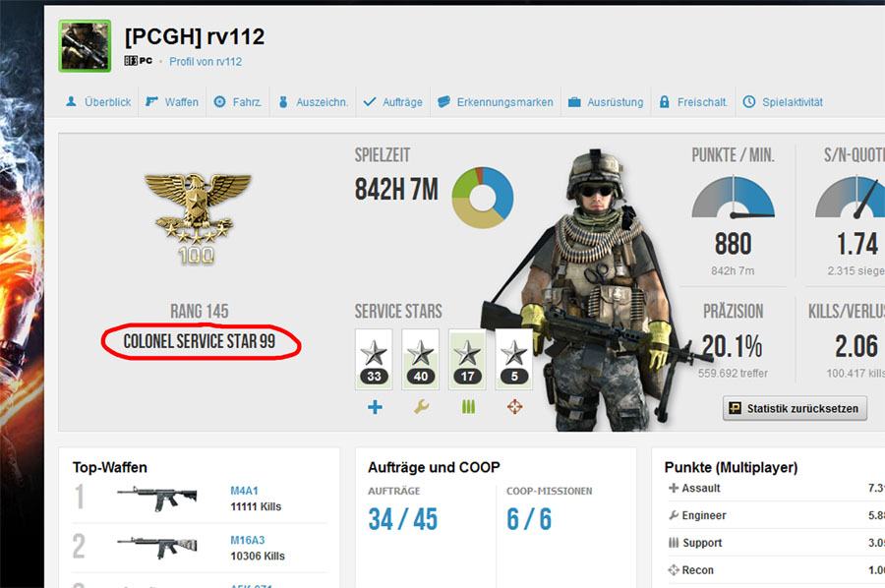The image size is (885, 588).
Task: Click the Statistik zurücksetzen button
Action: click(x=795, y=408)
